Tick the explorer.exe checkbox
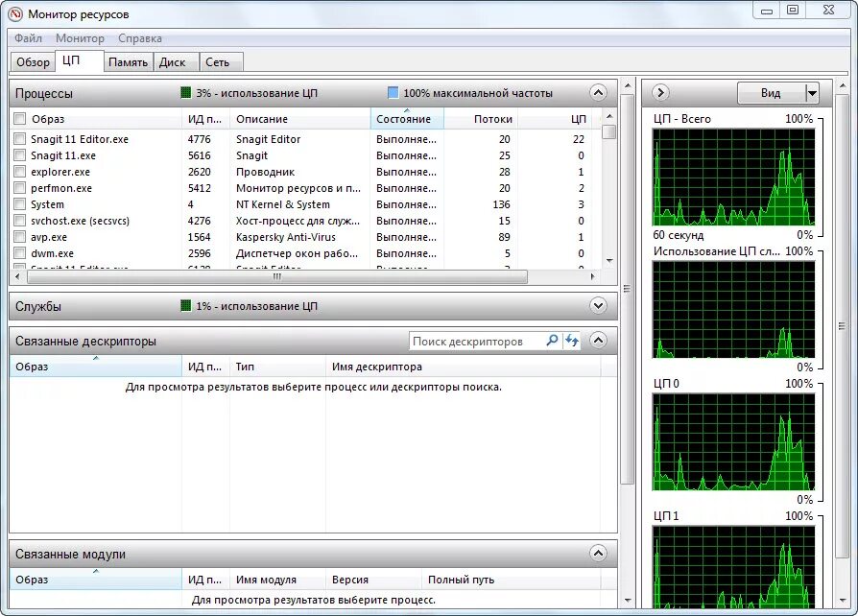Viewport: 858px width, 616px height. (20, 172)
